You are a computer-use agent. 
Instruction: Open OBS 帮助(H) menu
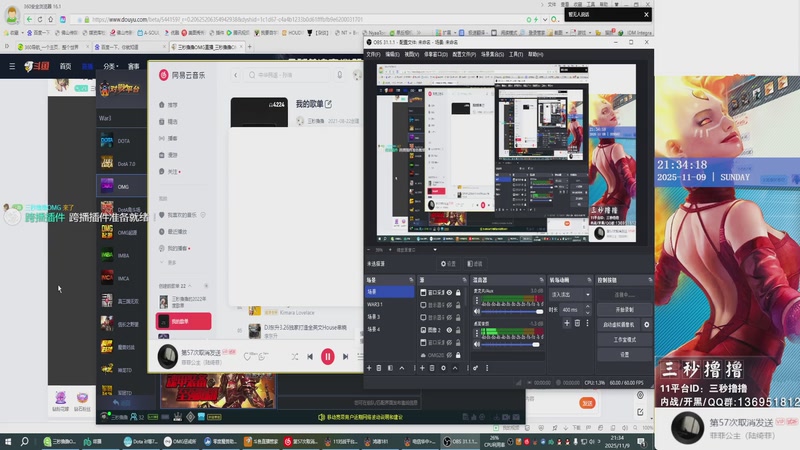tap(535, 54)
